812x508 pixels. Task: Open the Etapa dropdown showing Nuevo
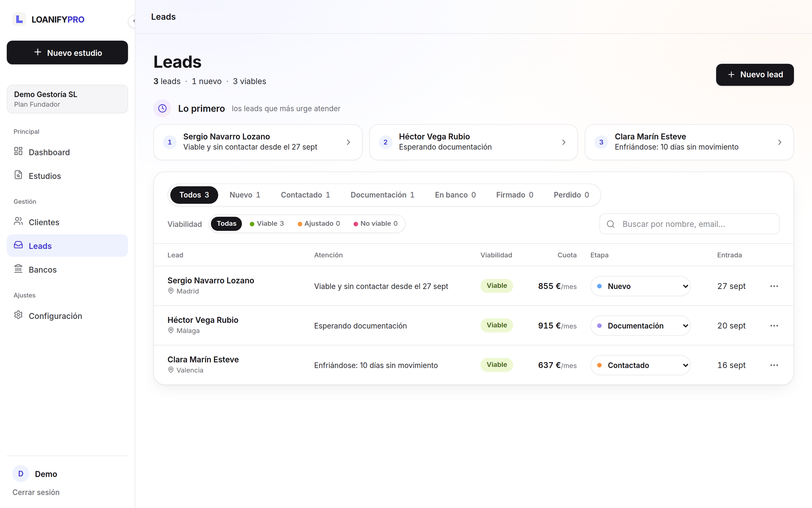pos(640,286)
